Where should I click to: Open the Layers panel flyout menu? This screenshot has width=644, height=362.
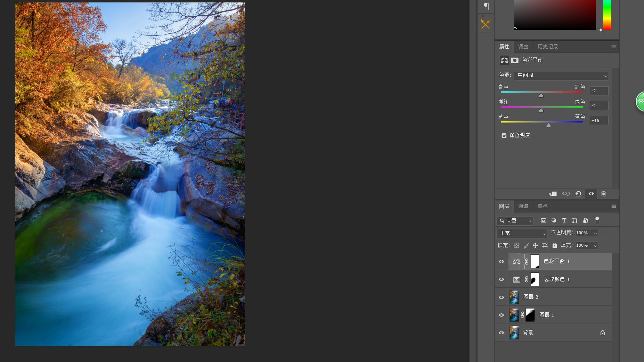pos(614,206)
